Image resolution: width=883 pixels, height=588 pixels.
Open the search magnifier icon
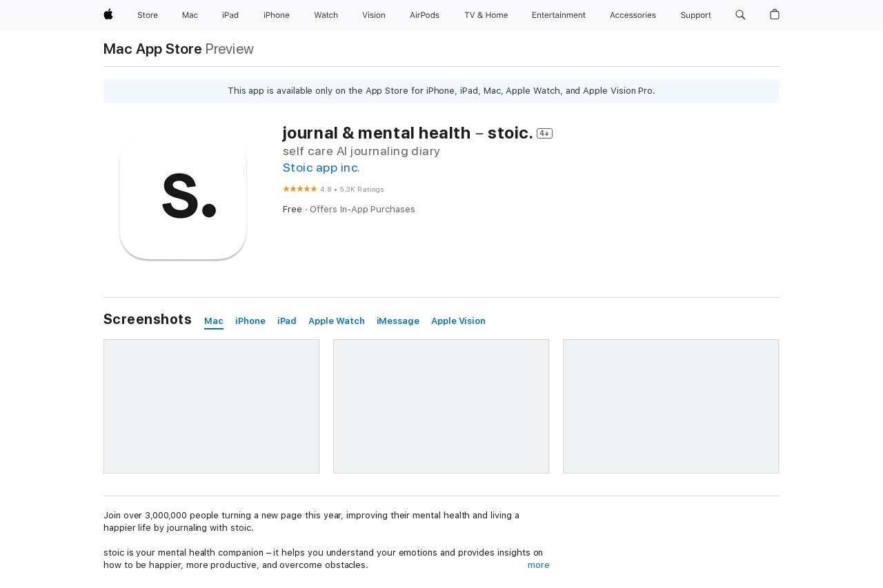(x=740, y=14)
